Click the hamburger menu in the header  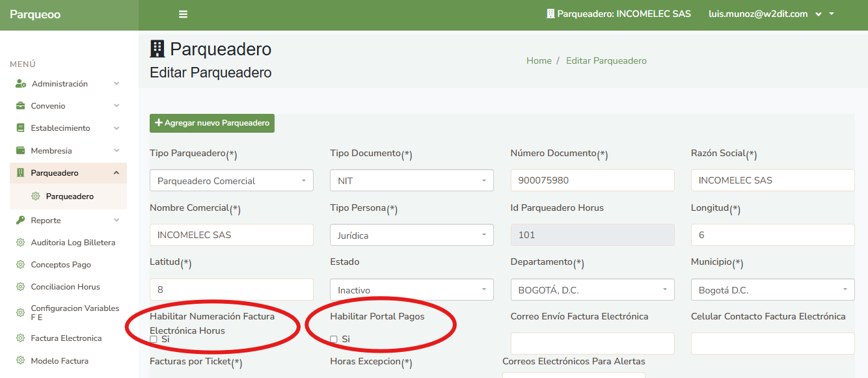pos(183,14)
